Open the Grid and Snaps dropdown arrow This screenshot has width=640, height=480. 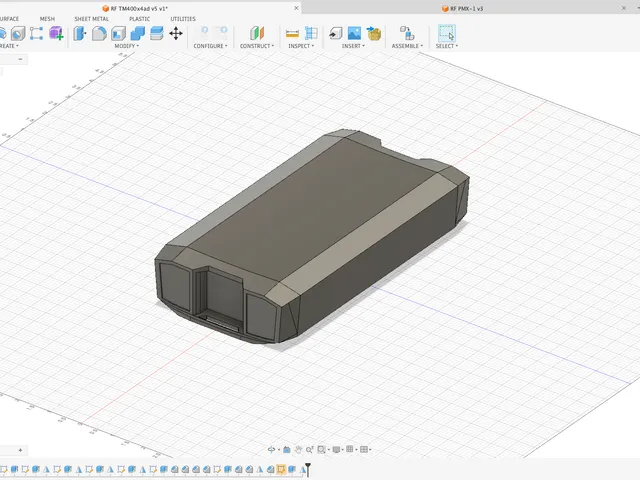tap(356, 450)
